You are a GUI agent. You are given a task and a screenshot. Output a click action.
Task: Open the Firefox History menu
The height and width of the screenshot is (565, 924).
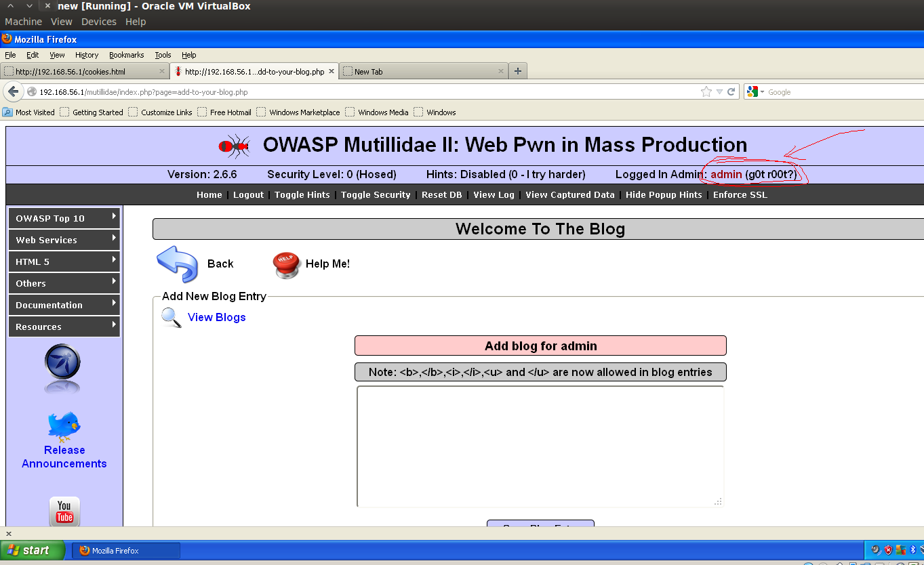pos(87,55)
